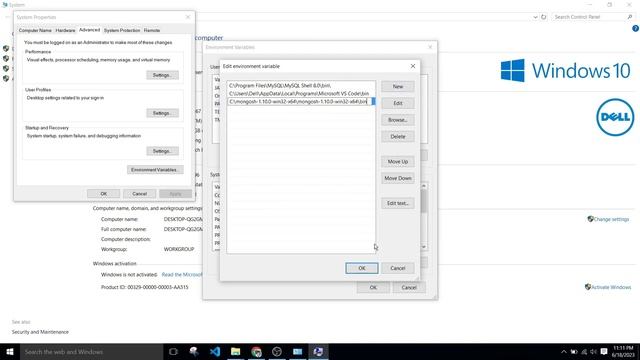Cancel the Edit environment variable dialog
The image size is (640, 360).
point(398,268)
